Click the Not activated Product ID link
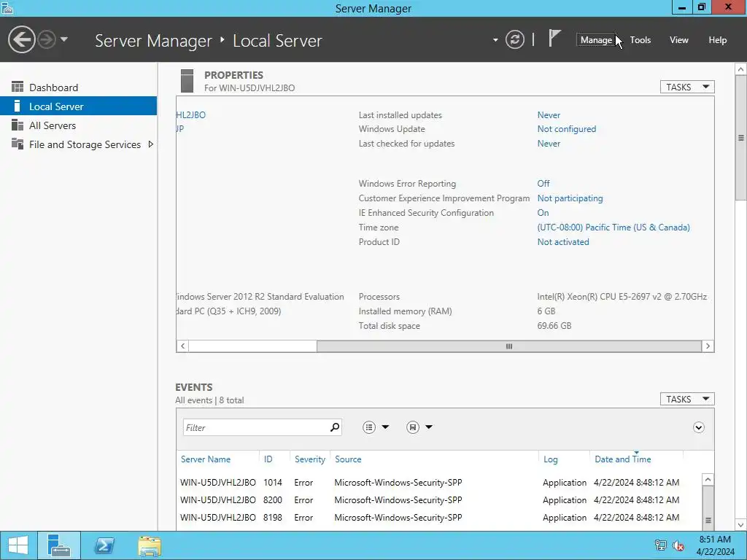This screenshot has height=560, width=747. pyautogui.click(x=563, y=242)
